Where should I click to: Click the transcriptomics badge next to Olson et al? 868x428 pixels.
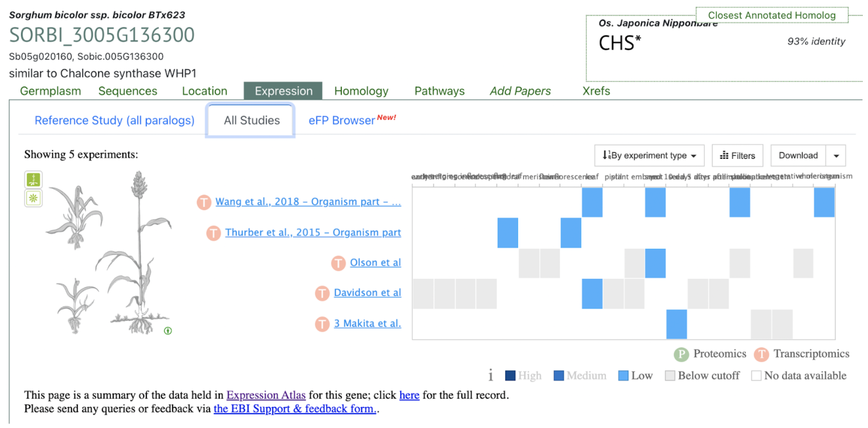click(339, 263)
